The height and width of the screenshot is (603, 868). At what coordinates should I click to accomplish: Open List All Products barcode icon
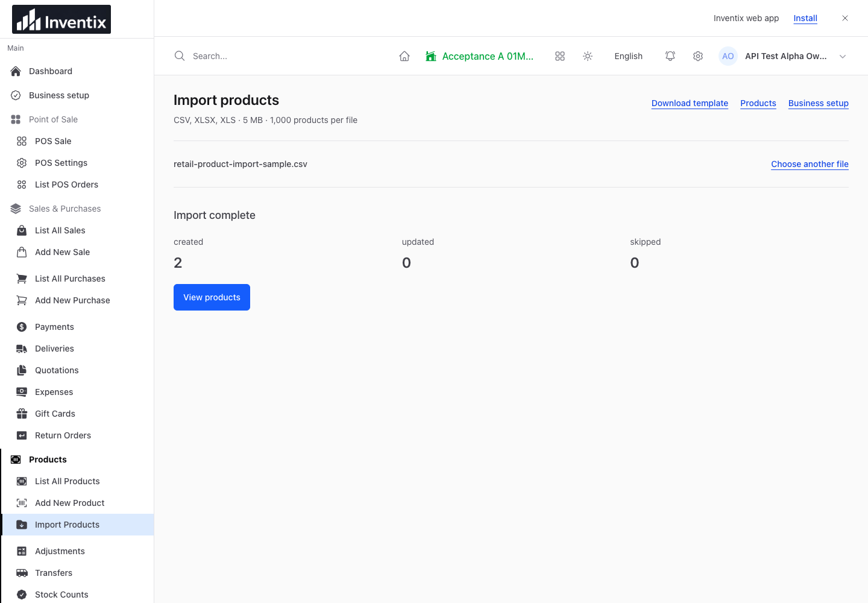click(22, 481)
